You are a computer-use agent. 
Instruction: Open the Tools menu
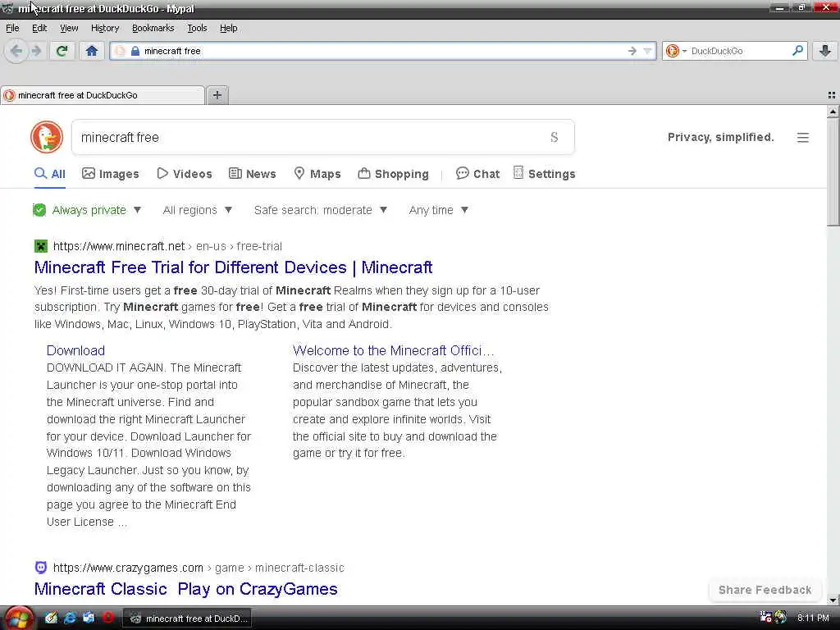coord(197,28)
